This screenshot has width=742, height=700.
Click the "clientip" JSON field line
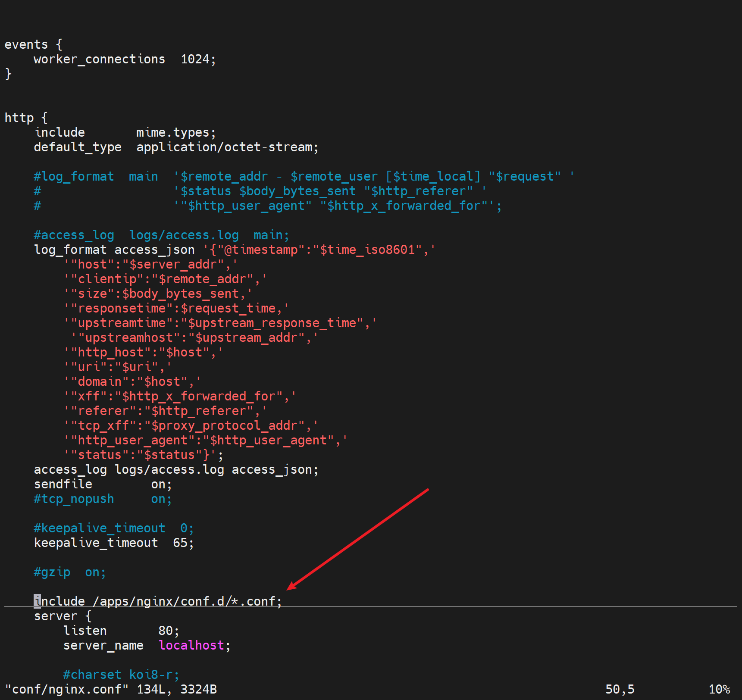point(165,279)
